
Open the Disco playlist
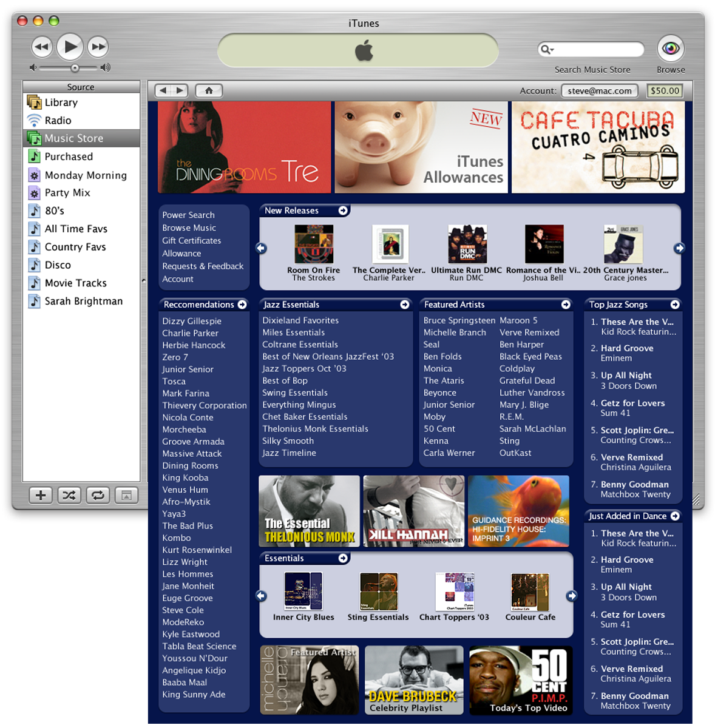pyautogui.click(x=81, y=265)
